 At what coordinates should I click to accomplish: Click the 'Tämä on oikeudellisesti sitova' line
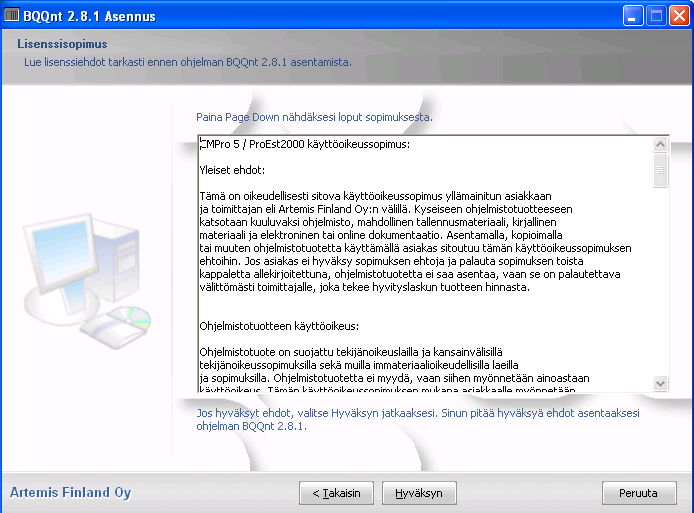[375, 196]
